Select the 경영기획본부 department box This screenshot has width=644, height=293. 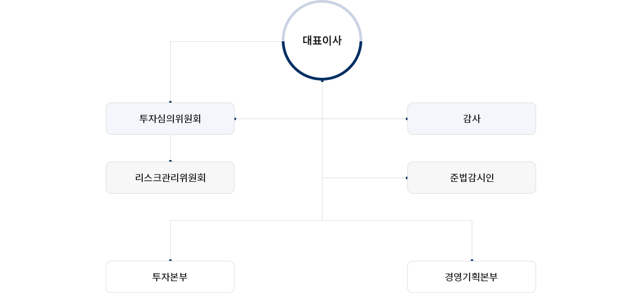point(472,277)
